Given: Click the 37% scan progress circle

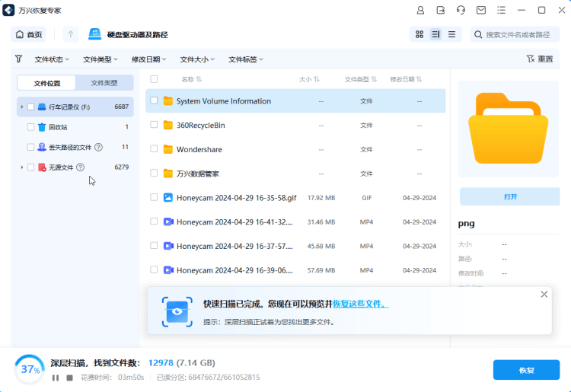Looking at the screenshot, I should (x=30, y=369).
